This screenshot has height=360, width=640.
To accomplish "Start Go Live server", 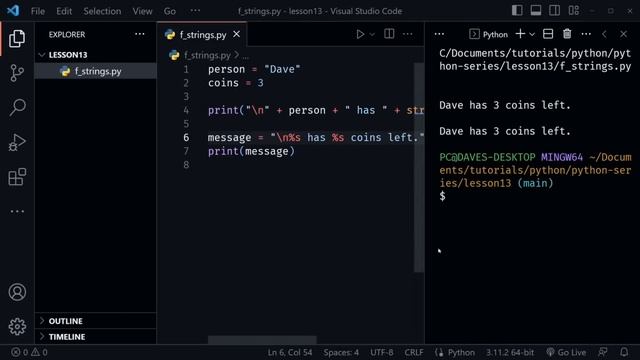I will tap(566, 352).
